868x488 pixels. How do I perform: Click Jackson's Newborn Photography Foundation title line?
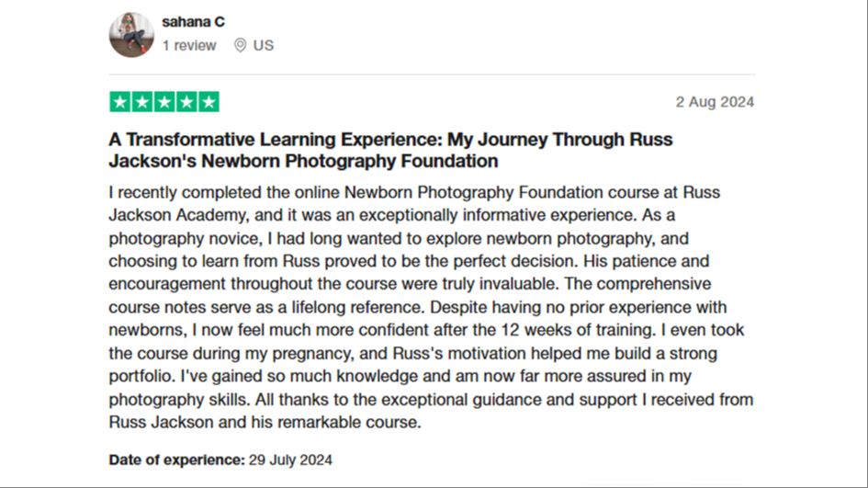(x=303, y=161)
